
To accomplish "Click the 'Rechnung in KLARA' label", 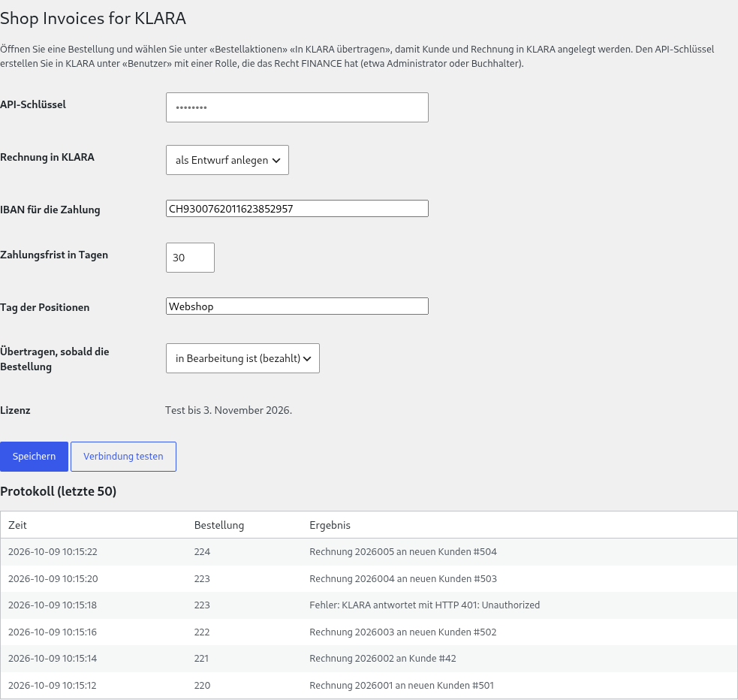I will pyautogui.click(x=47, y=157).
